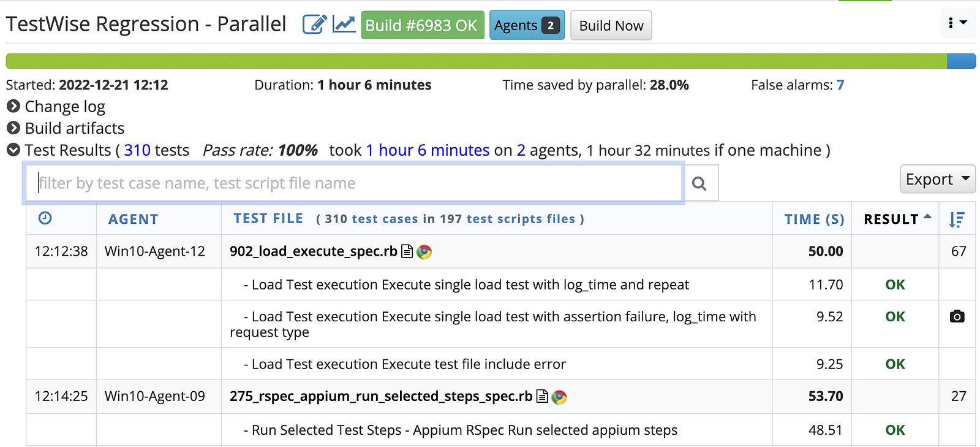Sort by the clock time column icon
The width and height of the screenshot is (980, 447).
(45, 218)
